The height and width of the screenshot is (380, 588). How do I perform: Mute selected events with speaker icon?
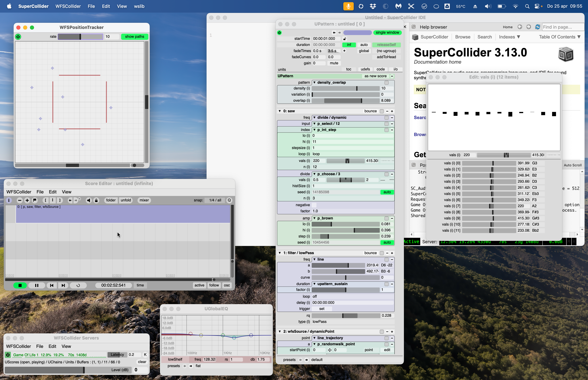coord(89,200)
